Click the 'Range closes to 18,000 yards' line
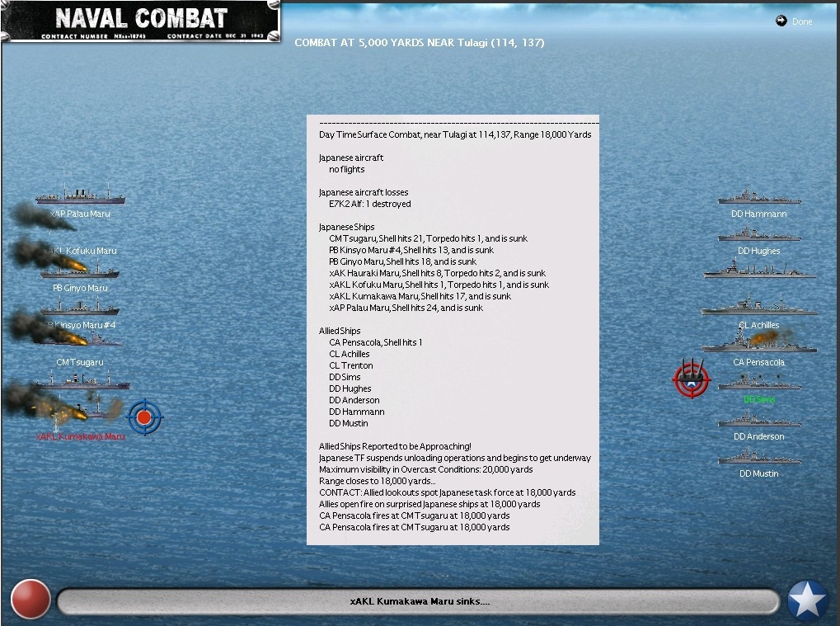The image size is (840, 626). [378, 482]
